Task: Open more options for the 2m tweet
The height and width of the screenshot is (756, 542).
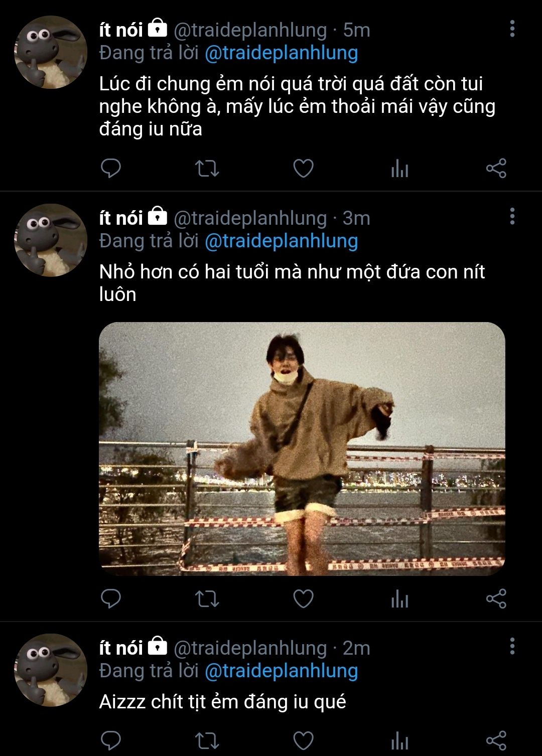Action: pos(512,646)
